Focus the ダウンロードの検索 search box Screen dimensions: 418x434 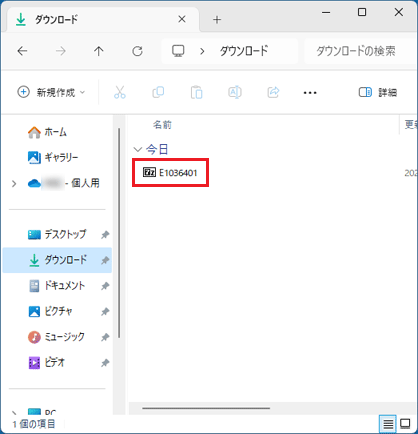[x=360, y=51]
